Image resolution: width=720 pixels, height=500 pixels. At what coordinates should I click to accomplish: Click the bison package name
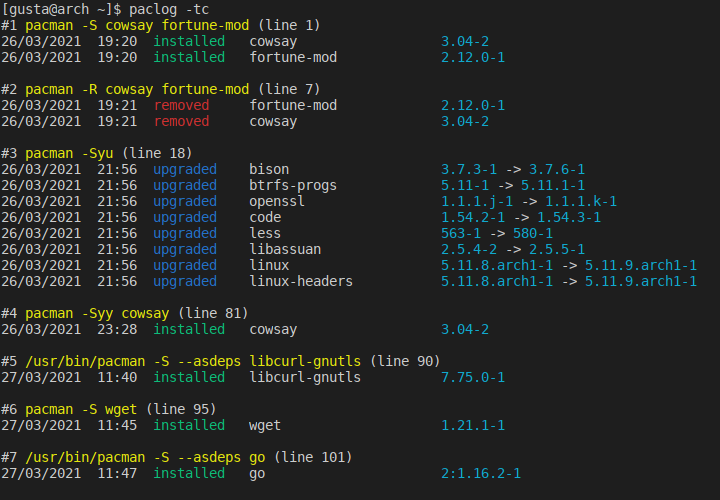(x=269, y=169)
